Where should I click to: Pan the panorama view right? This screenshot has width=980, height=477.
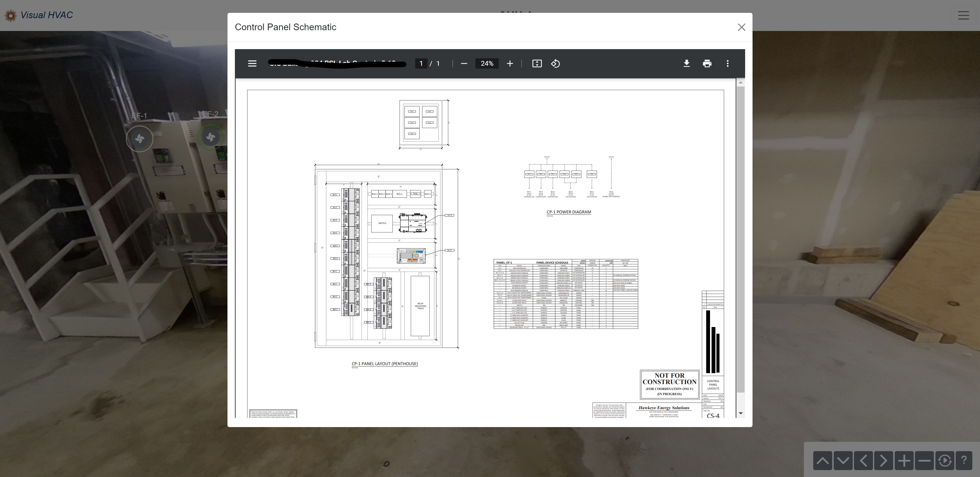883,461
